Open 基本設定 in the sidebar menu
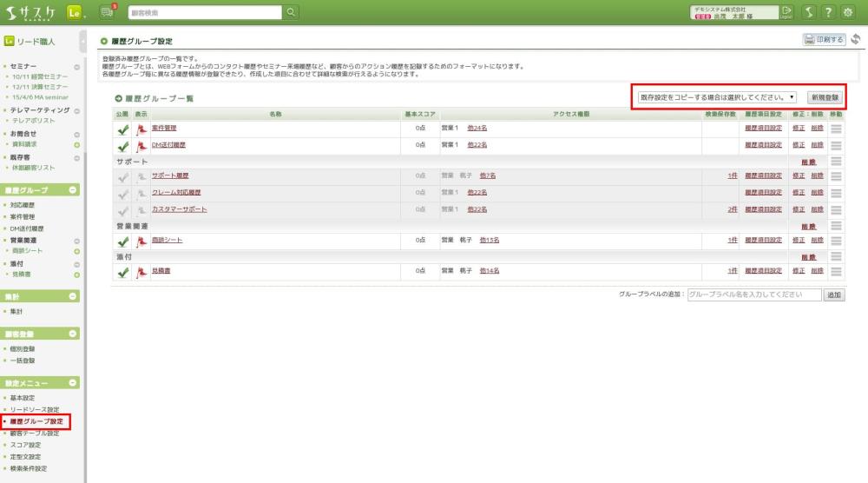This screenshot has height=483, width=868. [23, 398]
